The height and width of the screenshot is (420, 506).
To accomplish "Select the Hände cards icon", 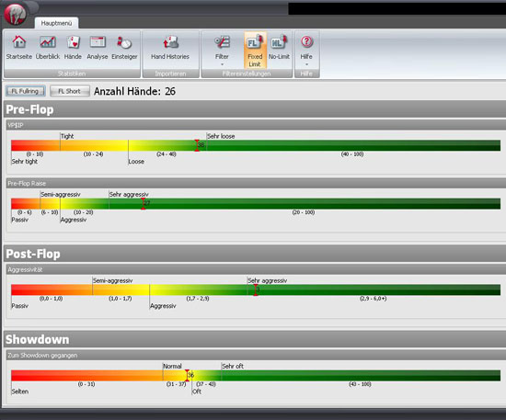I will click(x=73, y=42).
